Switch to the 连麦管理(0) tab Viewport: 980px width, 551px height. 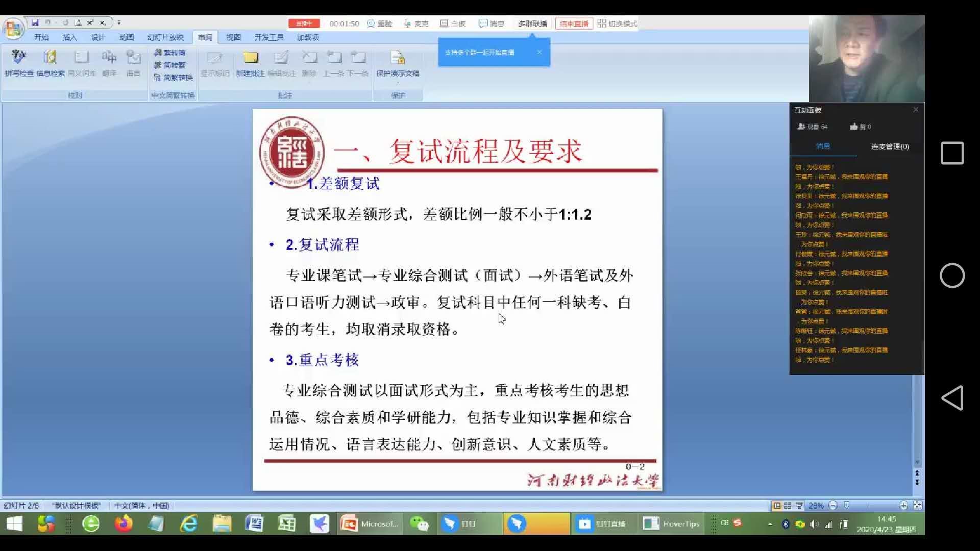pyautogui.click(x=890, y=146)
